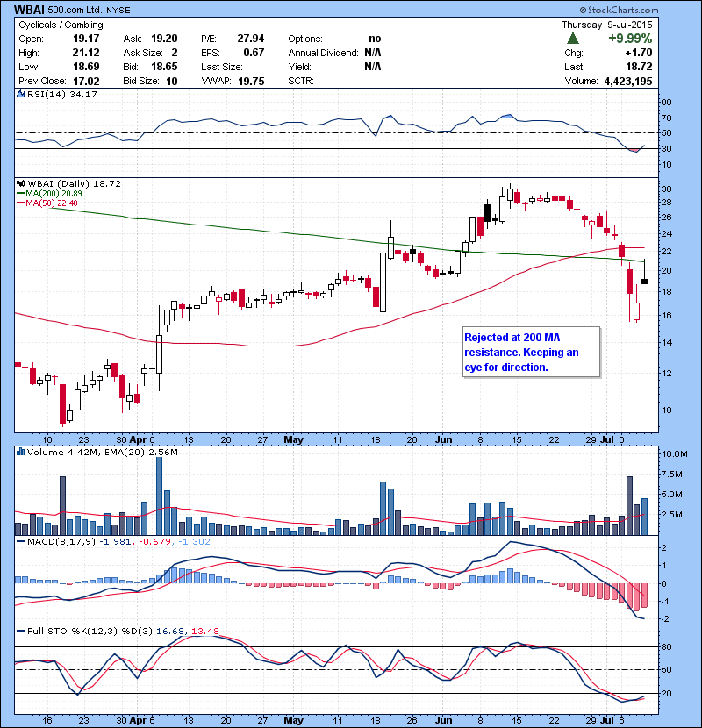Image resolution: width=702 pixels, height=728 pixels.
Task: Click the Jul label on price chart axis
Action: (606, 439)
